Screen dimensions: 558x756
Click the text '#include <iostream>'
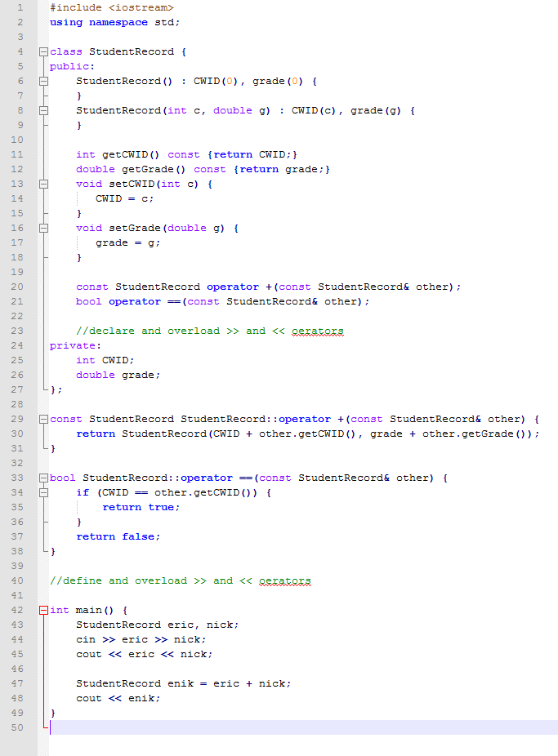(111, 7)
